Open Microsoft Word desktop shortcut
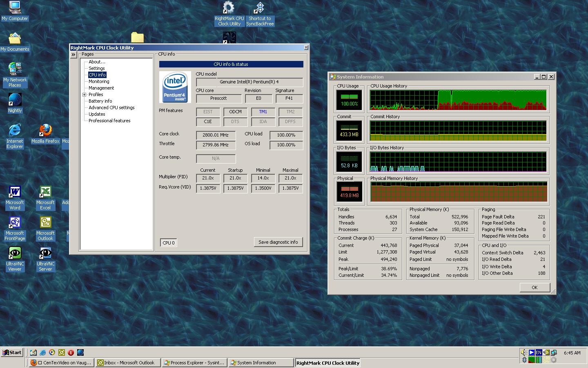Screen dimensions: 588x368 [15, 198]
